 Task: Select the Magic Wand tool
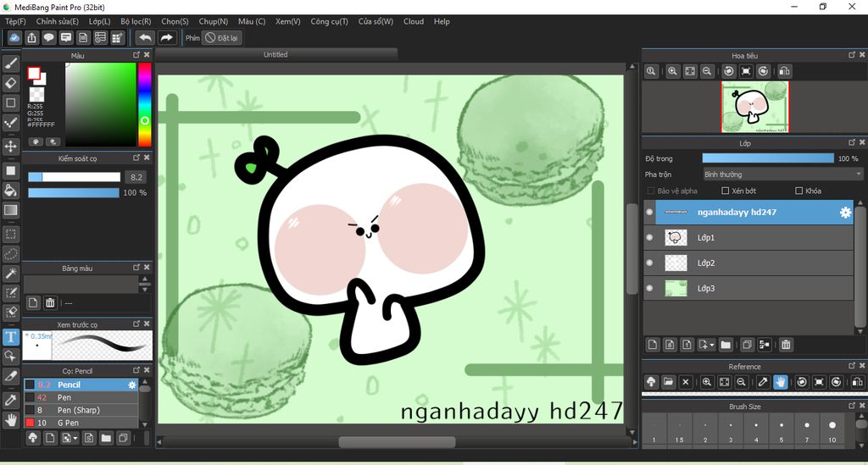click(10, 273)
